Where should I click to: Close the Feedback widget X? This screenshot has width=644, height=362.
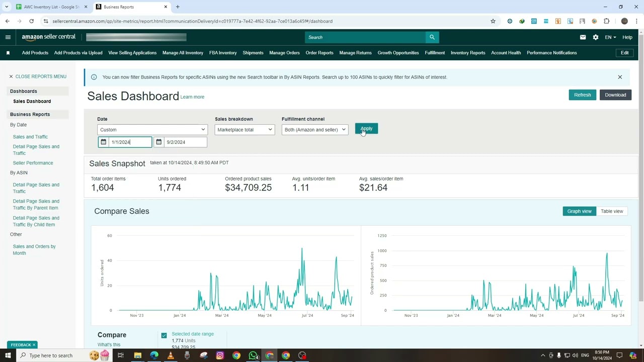[34, 345]
